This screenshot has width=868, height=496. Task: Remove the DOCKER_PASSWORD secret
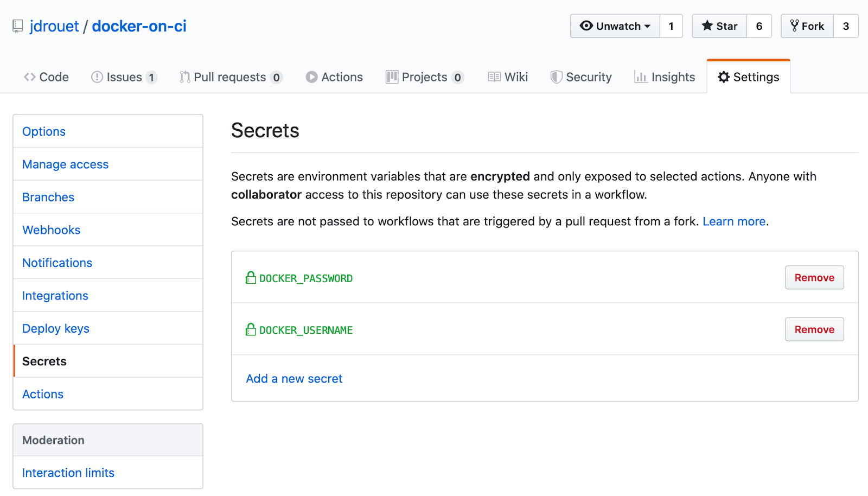pos(814,278)
